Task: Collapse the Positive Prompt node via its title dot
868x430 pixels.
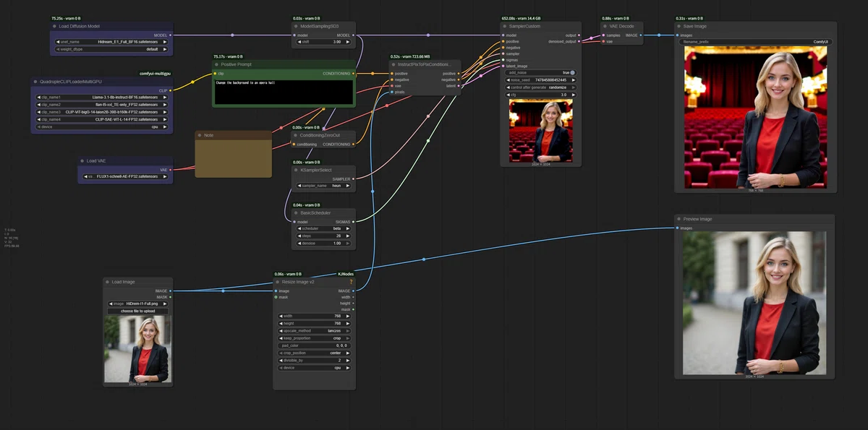Action: 216,64
